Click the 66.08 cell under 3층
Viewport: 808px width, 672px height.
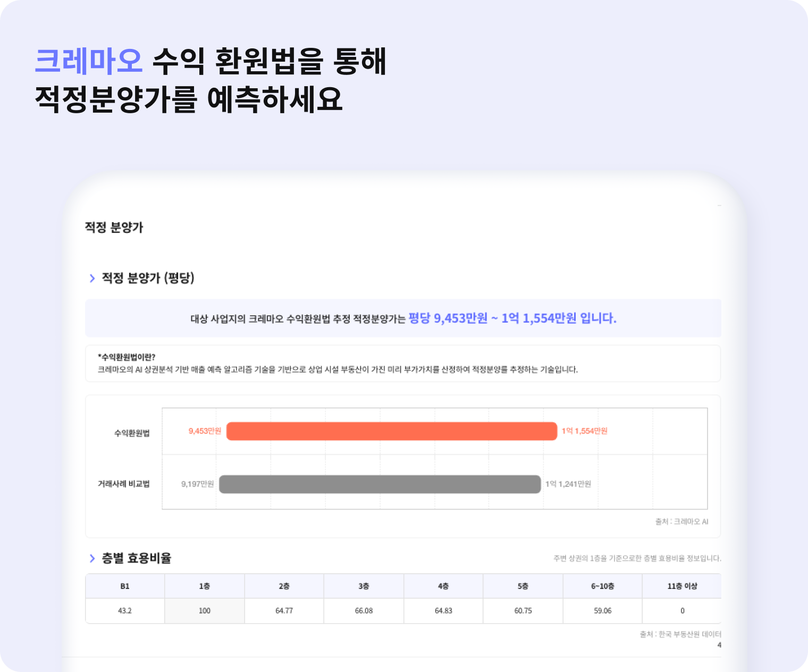point(364,611)
